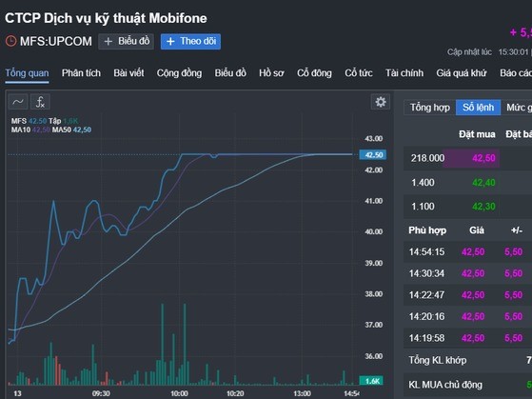Open the fx indicators icon
Screen dimensions: 532x399
pyautogui.click(x=40, y=102)
